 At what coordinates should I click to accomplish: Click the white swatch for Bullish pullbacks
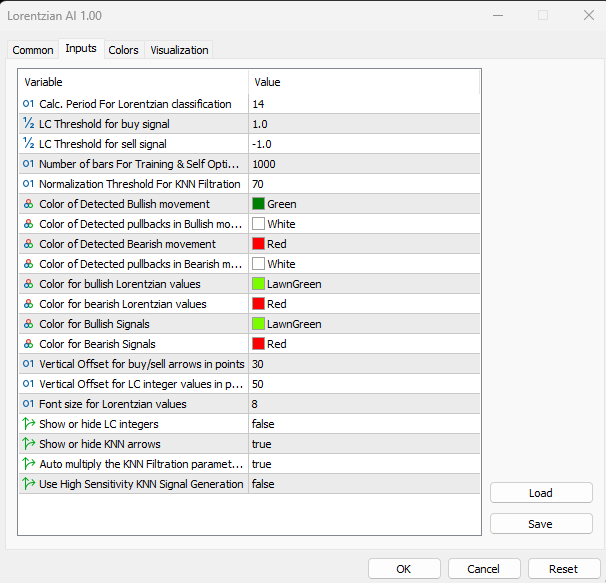(258, 224)
